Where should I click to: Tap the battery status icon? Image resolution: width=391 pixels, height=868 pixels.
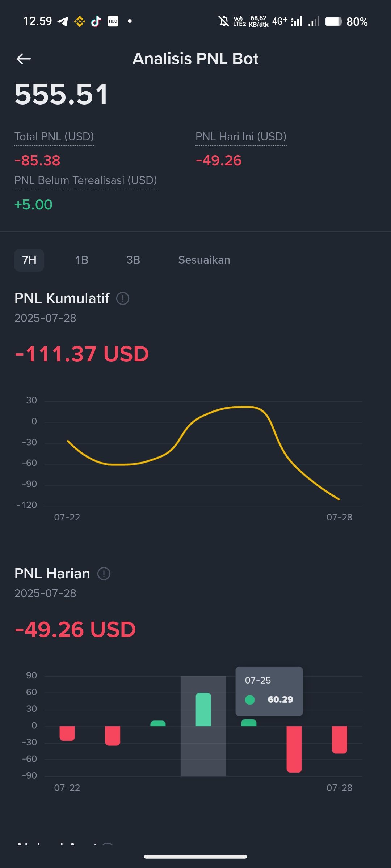click(x=333, y=22)
